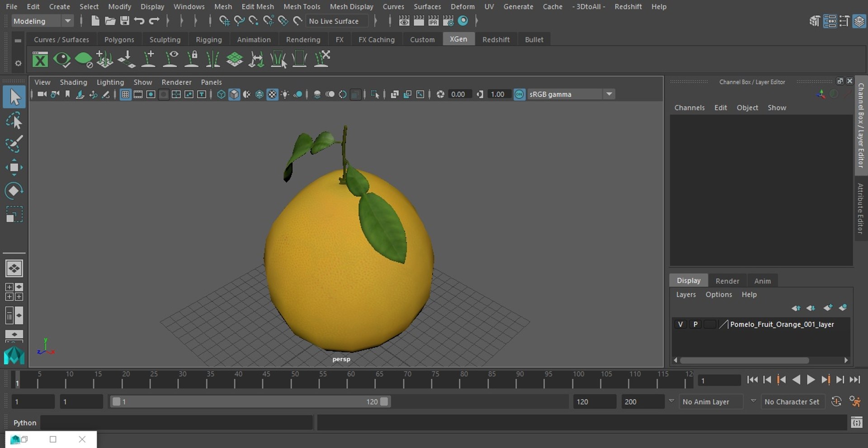
Task: Activate the Lasso selection tool
Action: [14, 121]
